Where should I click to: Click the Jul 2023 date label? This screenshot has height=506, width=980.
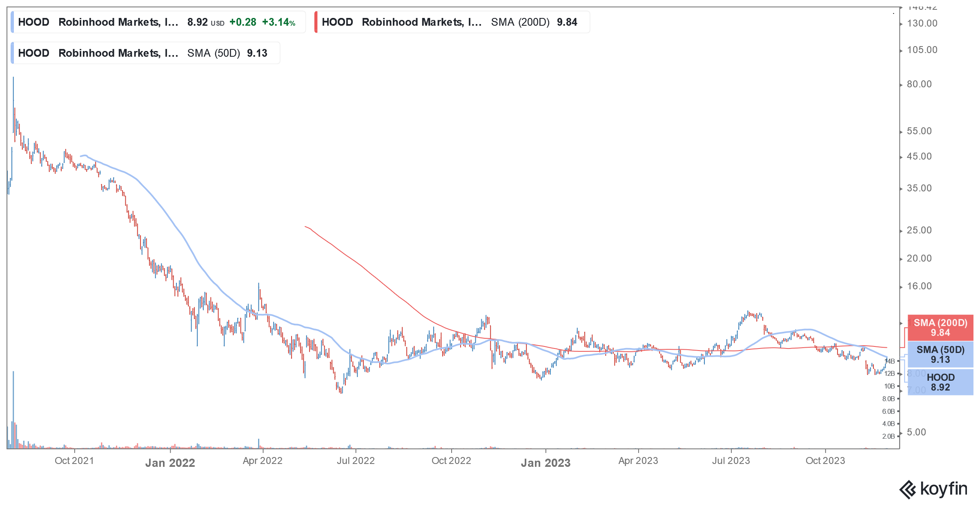pos(731,461)
